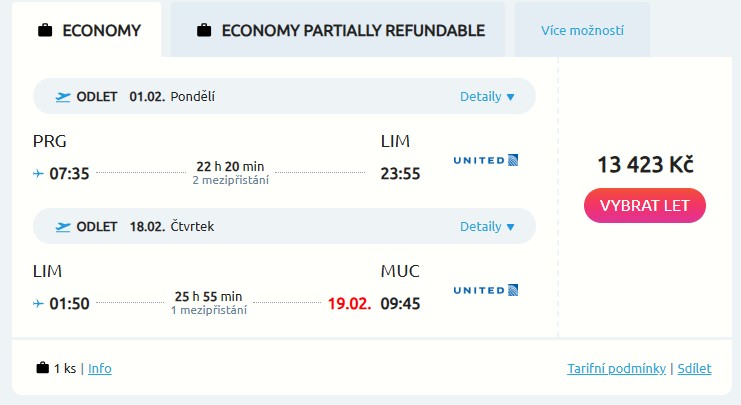Click the 1 mezipřistání stopover text
Image resolution: width=741 pixels, height=405 pixels.
209,311
